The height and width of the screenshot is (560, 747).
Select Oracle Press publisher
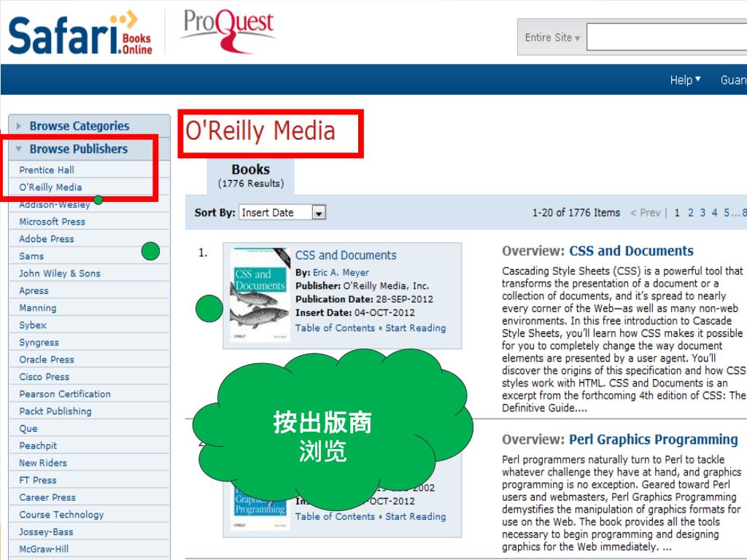click(x=46, y=359)
